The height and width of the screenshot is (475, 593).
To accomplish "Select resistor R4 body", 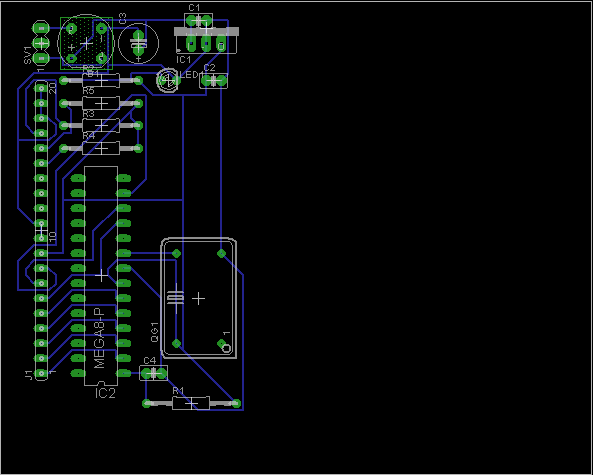I will [101, 148].
